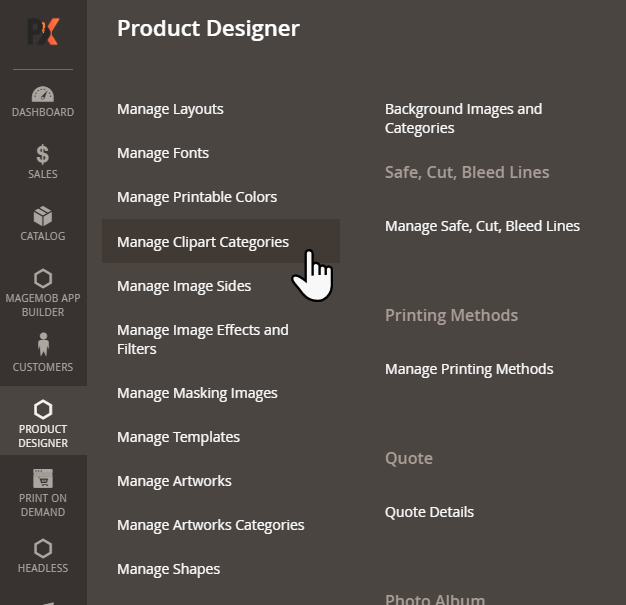Open the Customers person icon
Screen dimensions: 626x605
pyautogui.click(x=43, y=345)
